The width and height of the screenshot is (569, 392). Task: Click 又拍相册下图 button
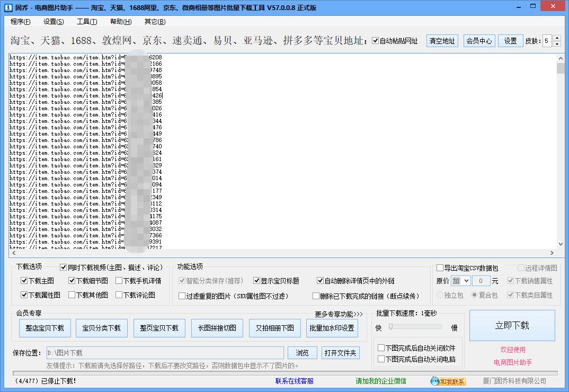(x=275, y=328)
